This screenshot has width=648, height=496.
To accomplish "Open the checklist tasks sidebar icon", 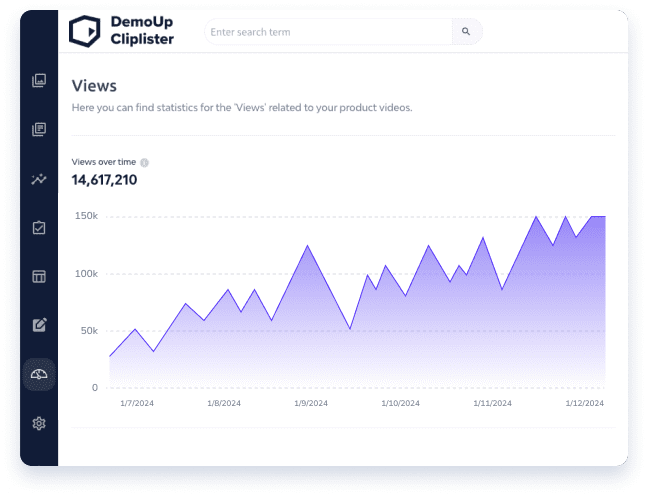I will click(x=39, y=228).
